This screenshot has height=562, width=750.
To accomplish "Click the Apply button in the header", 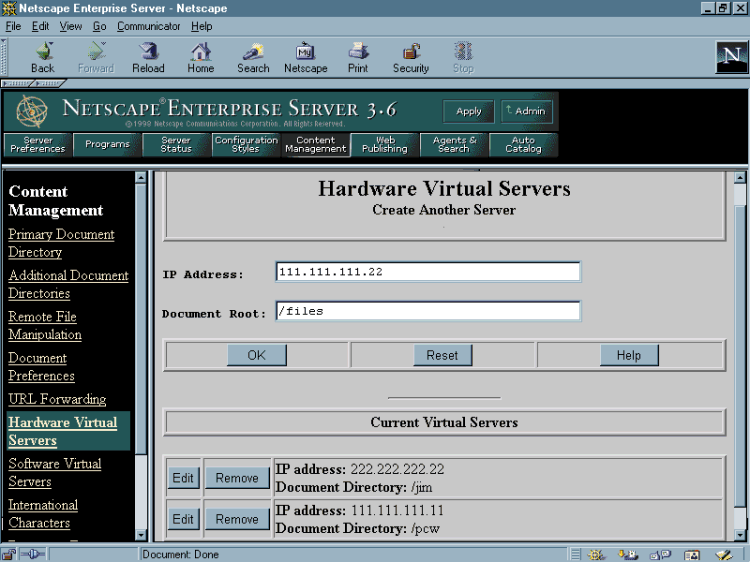I will pyautogui.click(x=469, y=111).
